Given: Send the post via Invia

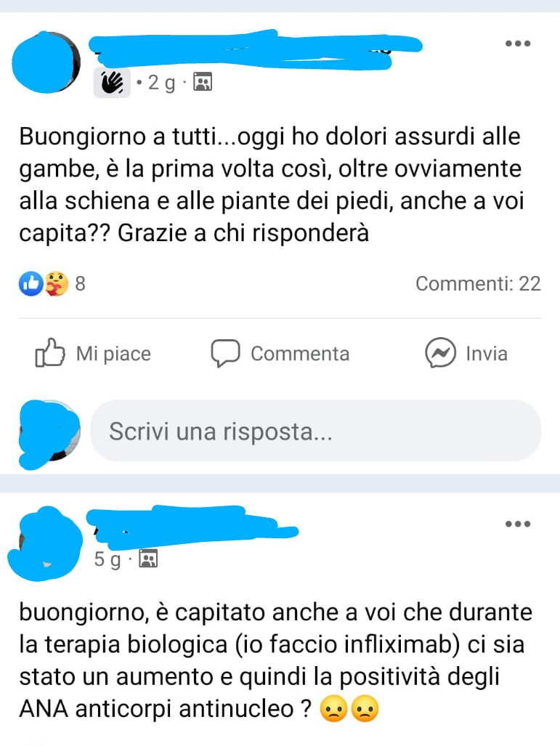Looking at the screenshot, I should (x=487, y=354).
